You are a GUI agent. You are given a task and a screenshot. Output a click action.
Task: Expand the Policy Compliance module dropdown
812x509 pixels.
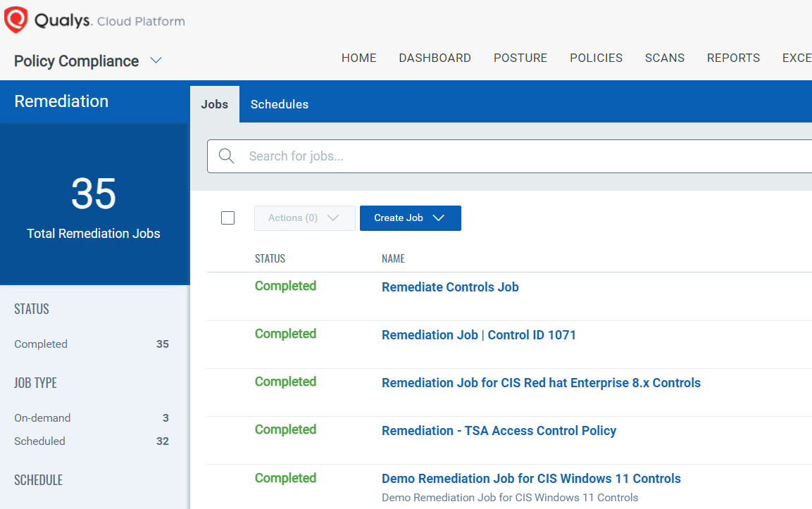[156, 61]
